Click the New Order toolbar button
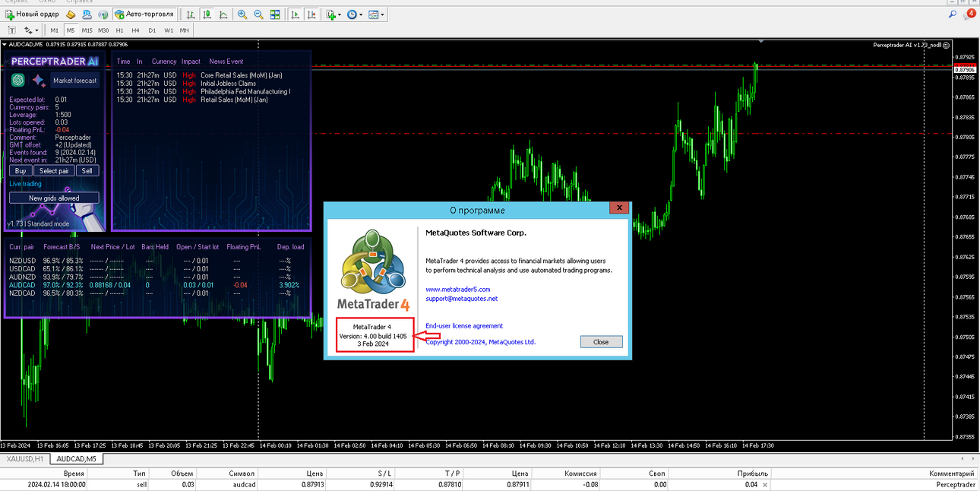980x491 pixels. tap(32, 14)
